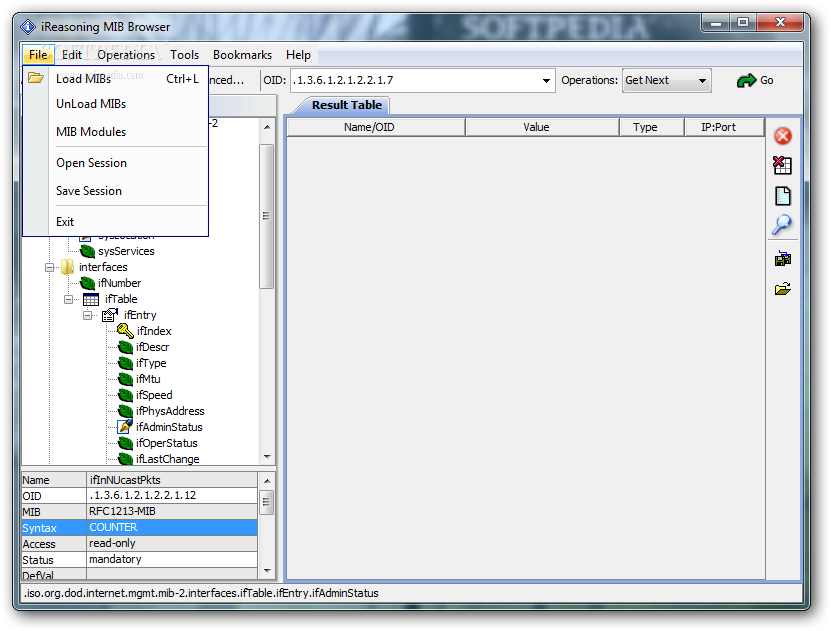Click the ifTable table icon
Image resolution: width=831 pixels, height=631 pixels.
point(91,299)
